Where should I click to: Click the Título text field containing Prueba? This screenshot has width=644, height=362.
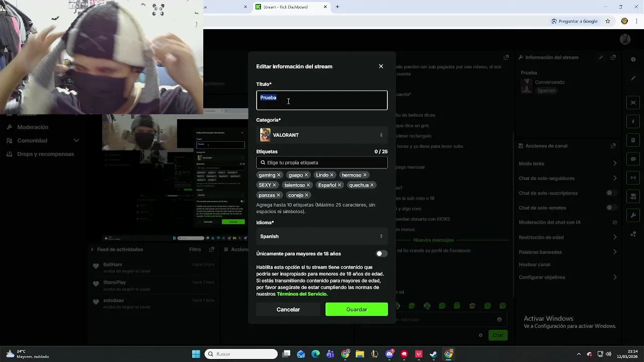pos(322,100)
